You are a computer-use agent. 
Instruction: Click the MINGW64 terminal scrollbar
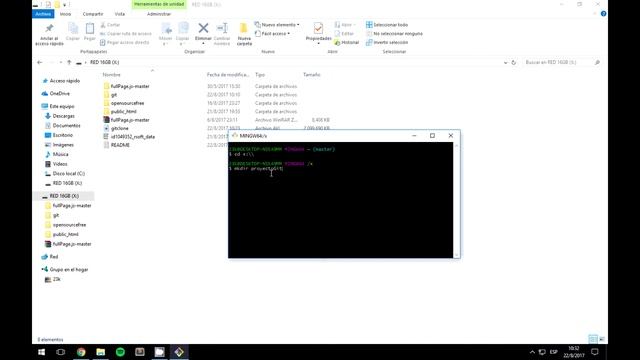point(456,200)
